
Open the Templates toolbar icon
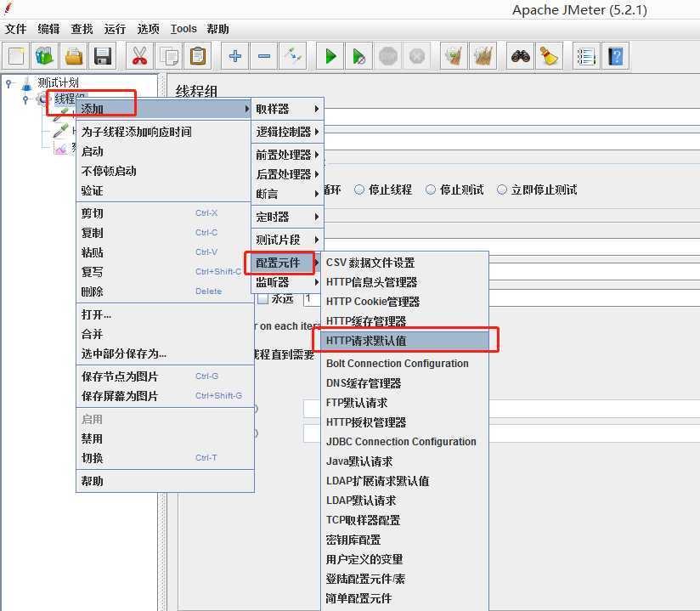45,56
